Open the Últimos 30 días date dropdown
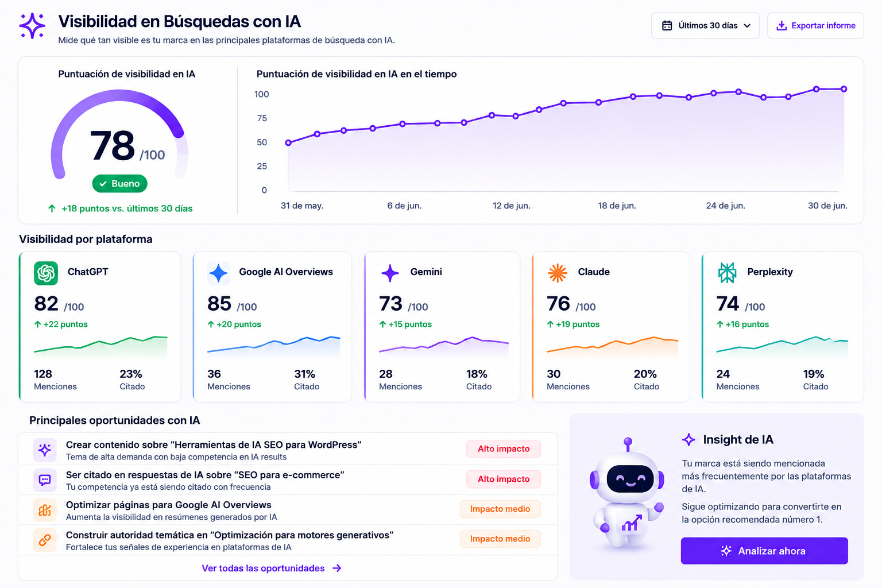882x588 pixels. click(x=705, y=26)
